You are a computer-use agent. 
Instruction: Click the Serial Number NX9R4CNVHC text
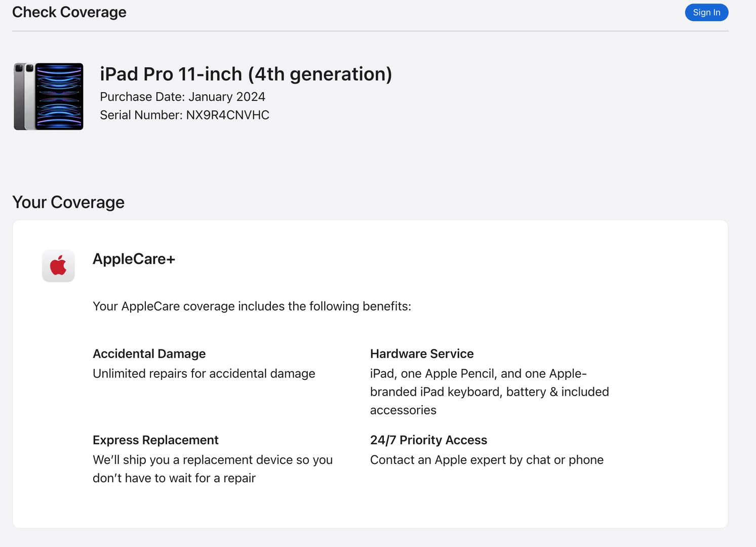184,115
